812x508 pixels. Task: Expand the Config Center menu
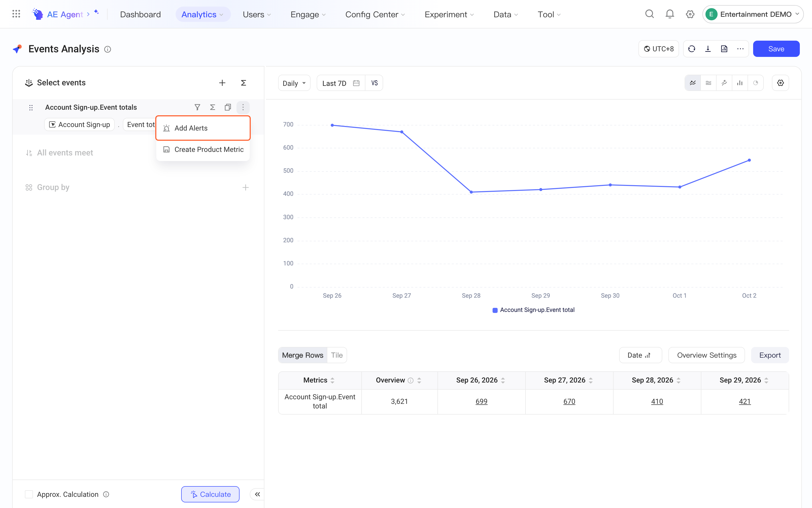pos(375,14)
